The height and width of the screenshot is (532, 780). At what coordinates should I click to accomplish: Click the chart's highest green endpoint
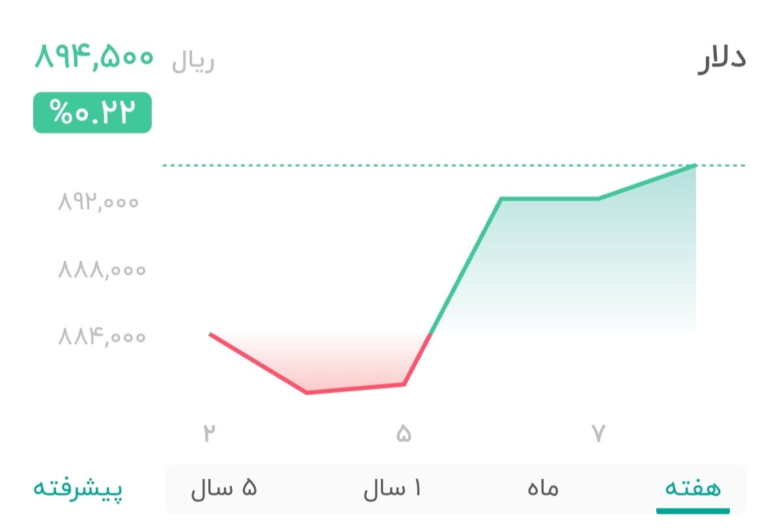point(695,167)
